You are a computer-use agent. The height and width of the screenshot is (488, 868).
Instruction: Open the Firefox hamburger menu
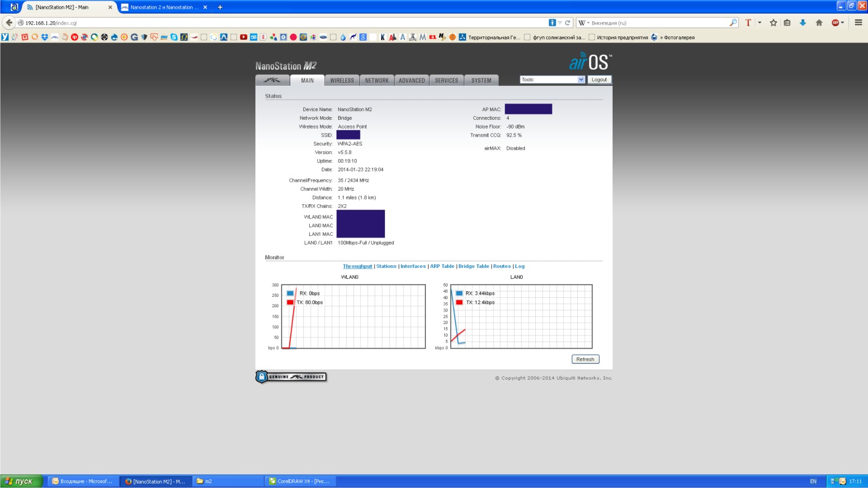[x=858, y=23]
